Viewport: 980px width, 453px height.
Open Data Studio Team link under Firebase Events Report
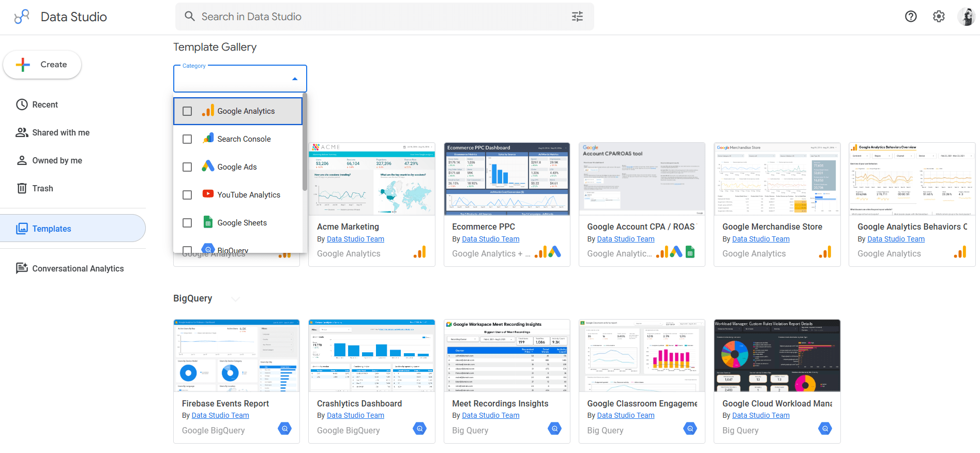point(220,415)
